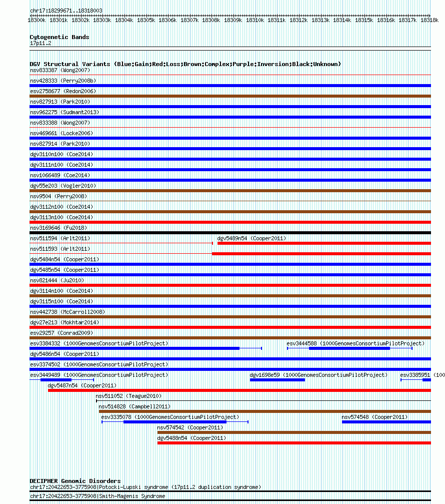445x504 pixels.
Task: Click the dgv5486n54 (Cooper2011) label
Action: pyautogui.click(x=64, y=354)
